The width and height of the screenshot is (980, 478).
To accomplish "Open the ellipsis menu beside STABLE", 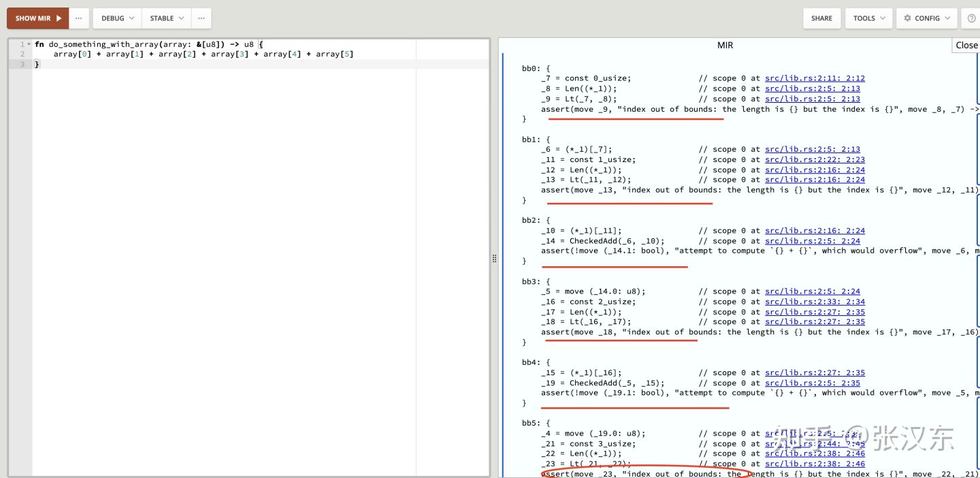I will coord(201,18).
